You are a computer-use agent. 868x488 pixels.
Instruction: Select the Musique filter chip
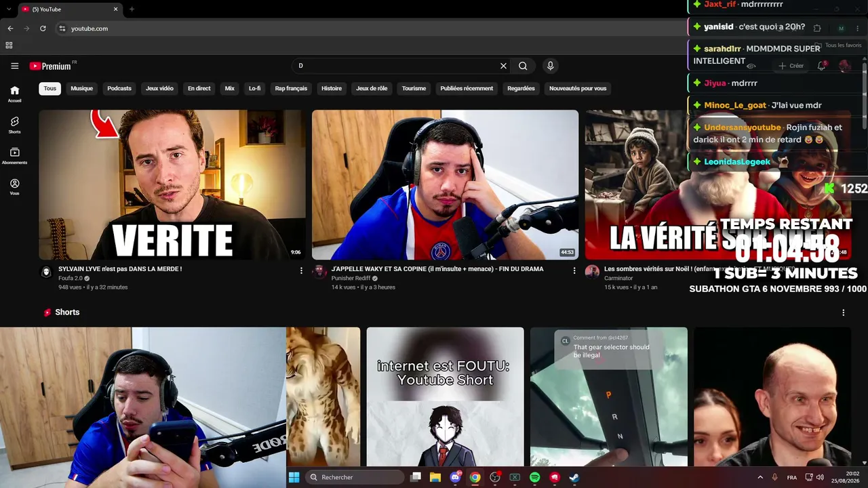(x=81, y=88)
